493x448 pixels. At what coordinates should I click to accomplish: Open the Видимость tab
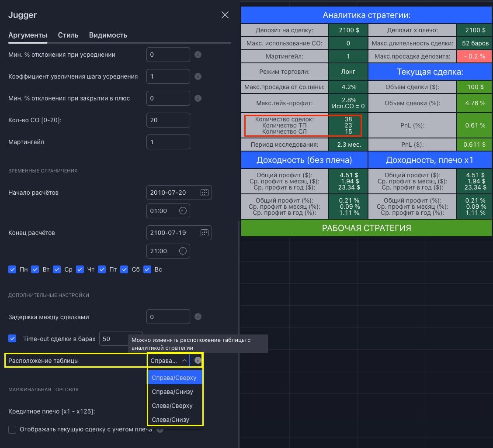click(x=108, y=35)
